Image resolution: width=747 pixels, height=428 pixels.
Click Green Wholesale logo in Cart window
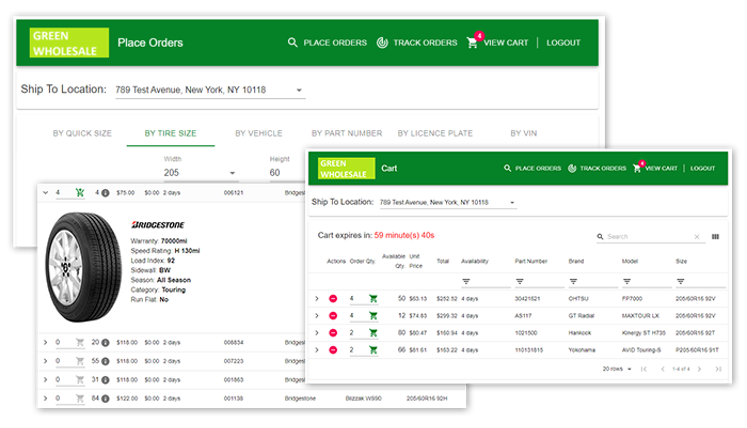[346, 169]
